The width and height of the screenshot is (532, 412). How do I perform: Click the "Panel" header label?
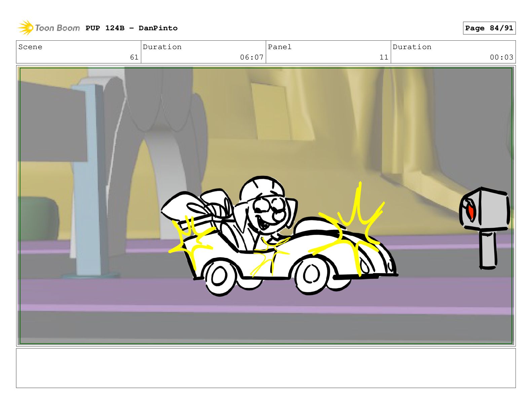pos(279,47)
